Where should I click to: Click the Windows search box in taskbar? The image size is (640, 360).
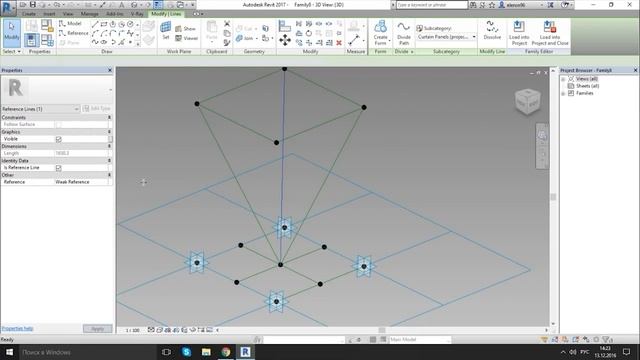[x=88, y=352]
